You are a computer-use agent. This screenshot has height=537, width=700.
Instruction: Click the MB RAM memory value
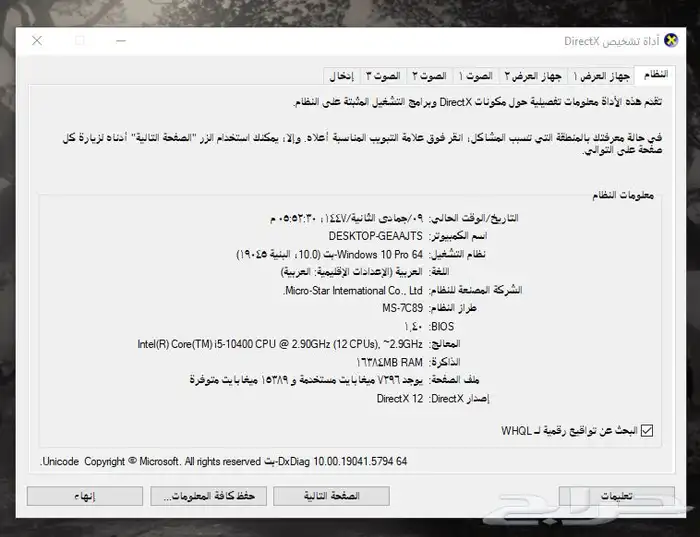tap(389, 362)
